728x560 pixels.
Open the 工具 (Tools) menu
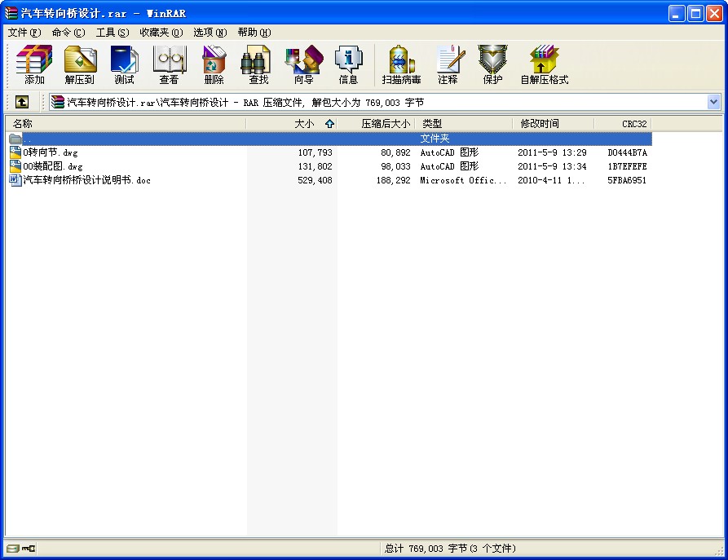pyautogui.click(x=112, y=33)
